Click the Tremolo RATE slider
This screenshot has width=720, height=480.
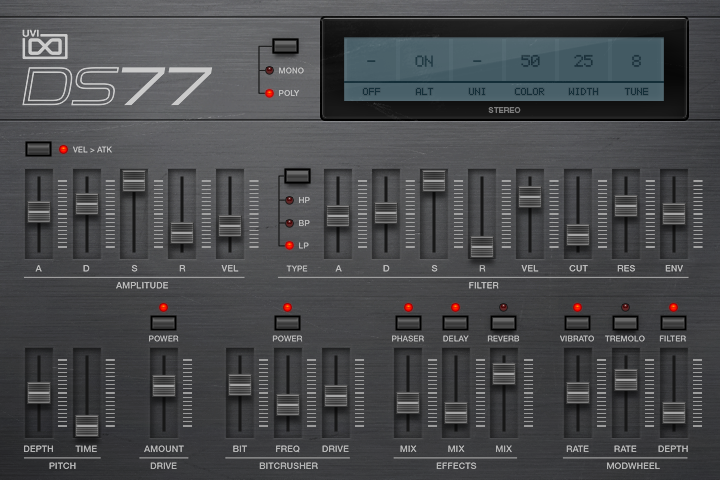pyautogui.click(x=626, y=379)
